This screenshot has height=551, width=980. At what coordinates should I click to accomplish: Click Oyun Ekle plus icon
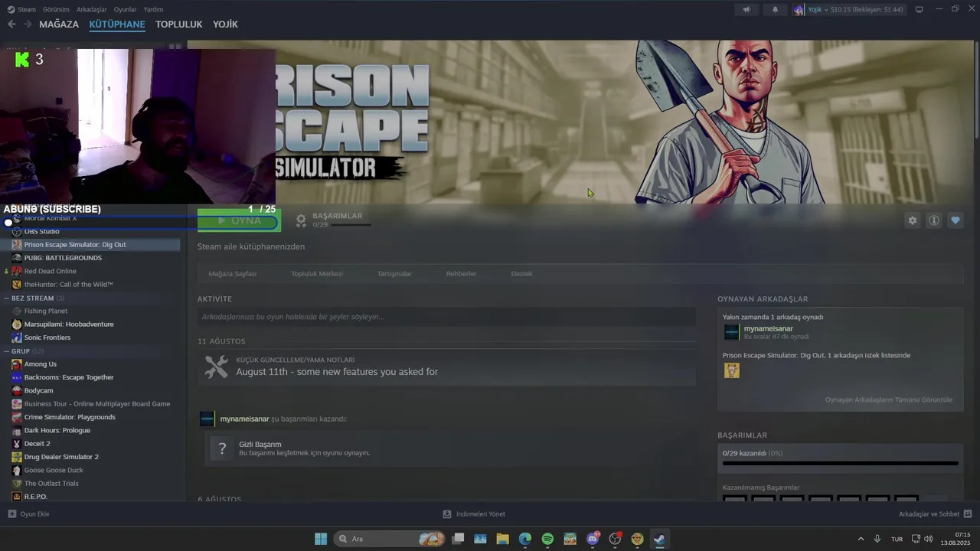(11, 514)
